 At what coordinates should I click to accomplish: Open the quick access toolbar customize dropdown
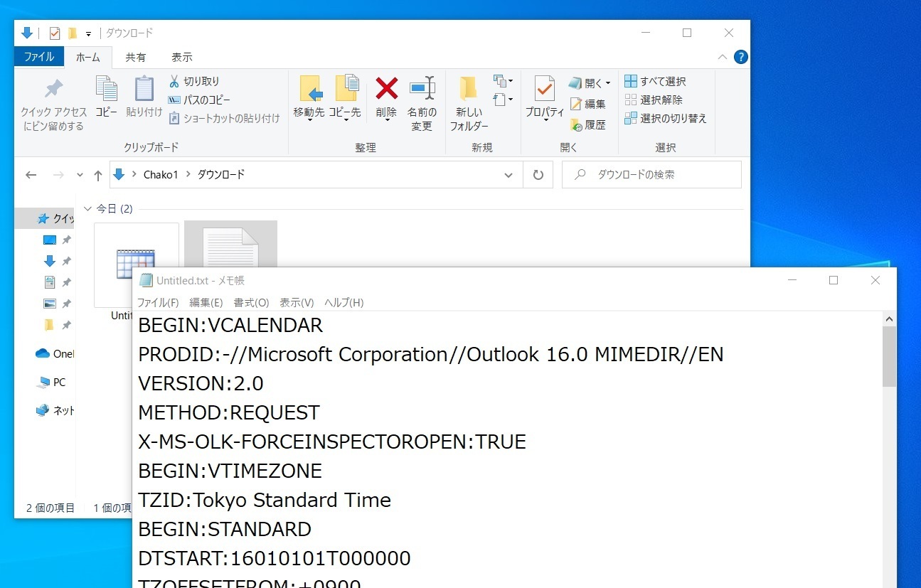coord(89,33)
